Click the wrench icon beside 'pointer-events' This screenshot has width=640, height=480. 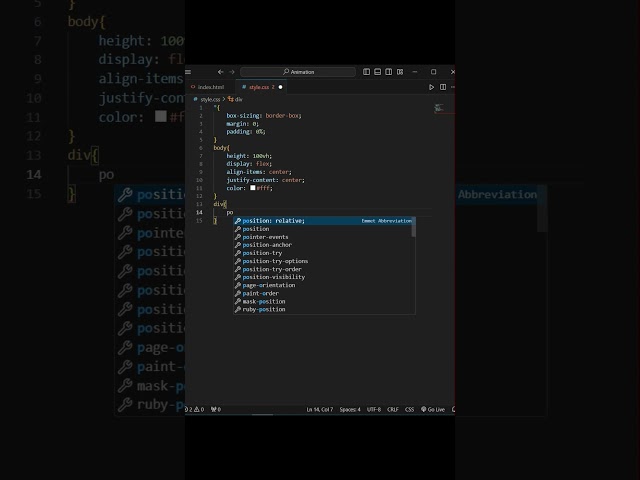coord(238,237)
